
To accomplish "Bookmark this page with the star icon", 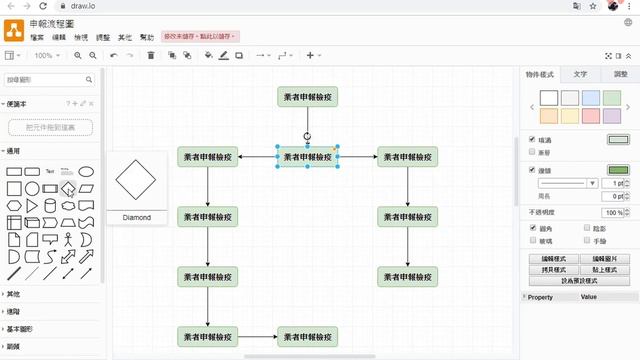I will click(x=593, y=6).
